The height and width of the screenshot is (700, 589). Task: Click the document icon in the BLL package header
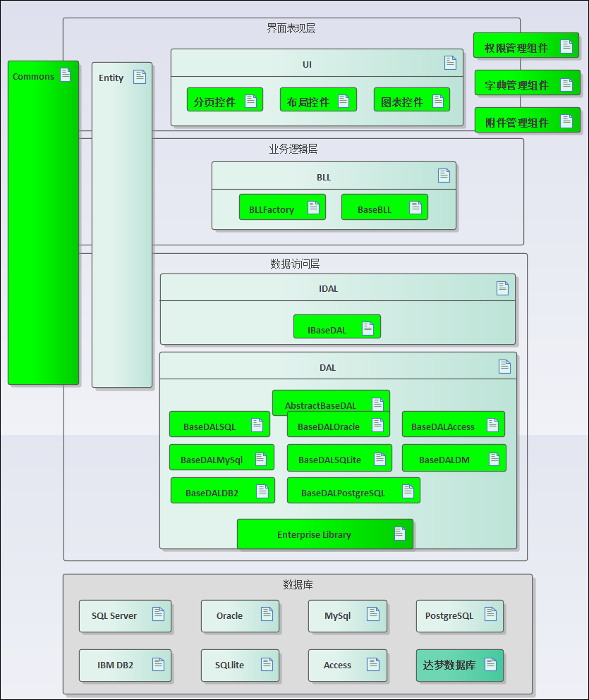click(444, 176)
